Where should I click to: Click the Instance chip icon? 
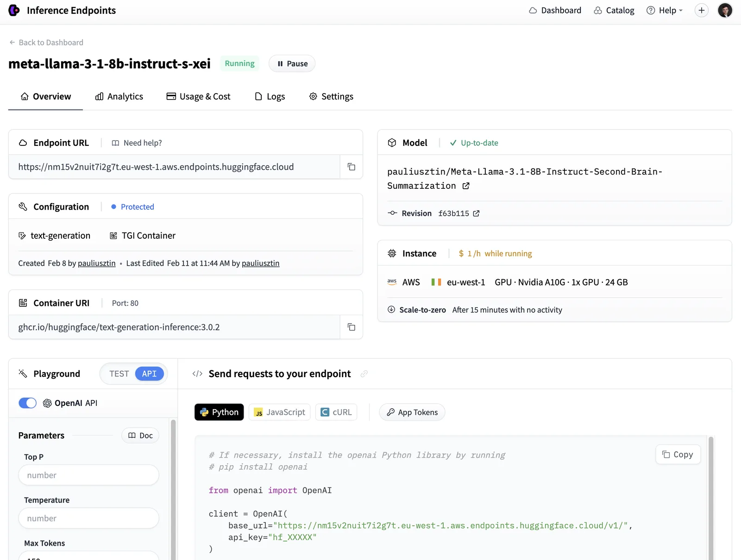(x=392, y=253)
